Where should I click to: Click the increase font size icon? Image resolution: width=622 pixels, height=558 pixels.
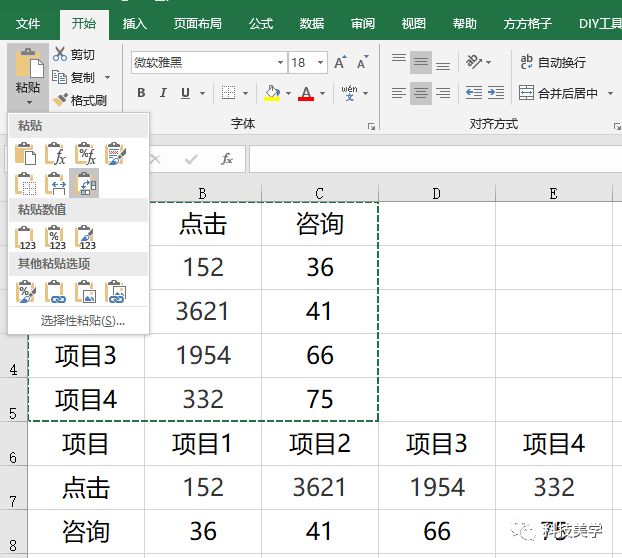coord(340,63)
